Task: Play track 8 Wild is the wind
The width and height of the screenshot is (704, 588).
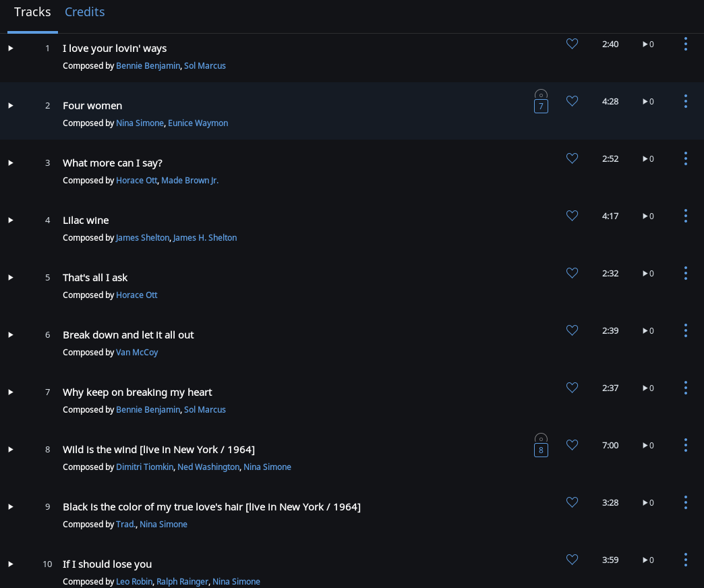Action: [11, 450]
